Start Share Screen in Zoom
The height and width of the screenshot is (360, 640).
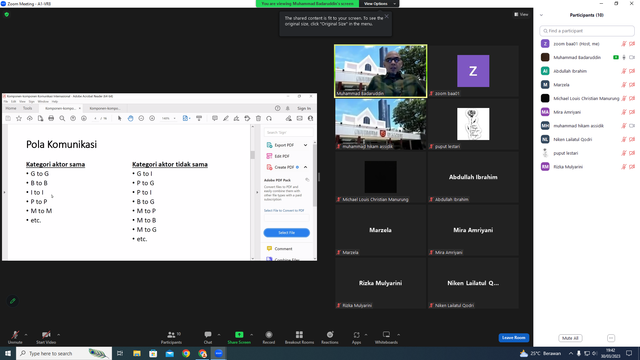click(x=239, y=337)
